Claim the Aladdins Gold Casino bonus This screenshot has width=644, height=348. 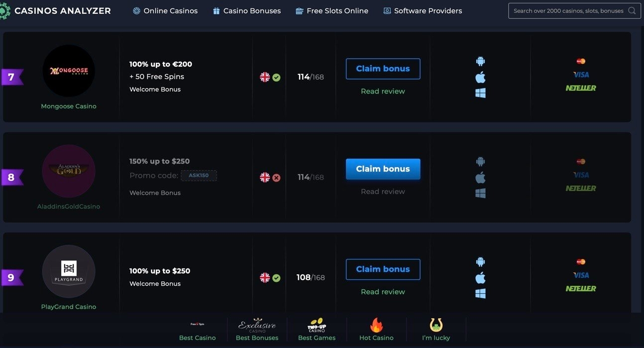[x=383, y=169]
